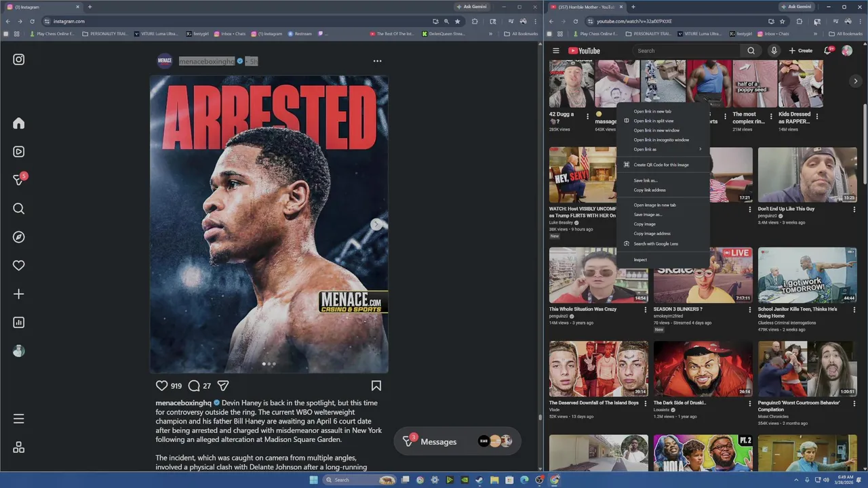
Task: Go to next slide of the ARRESTED post
Action: pos(377,224)
